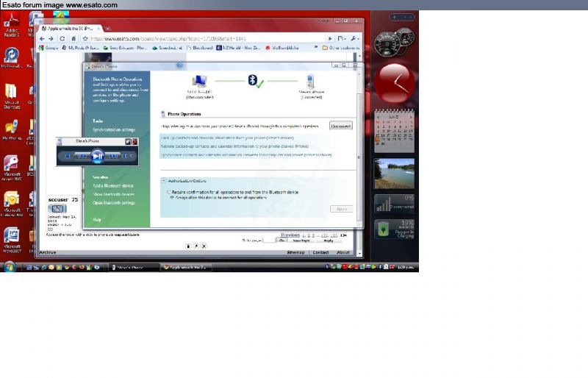Expand the bookmarks overflow chevron
Viewport: 588px width, 378px height.
click(x=316, y=47)
